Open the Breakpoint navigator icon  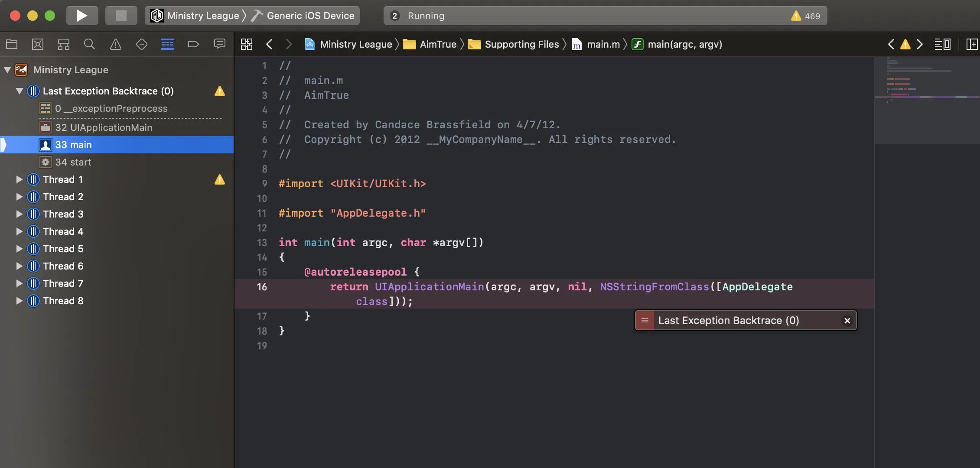click(x=193, y=44)
